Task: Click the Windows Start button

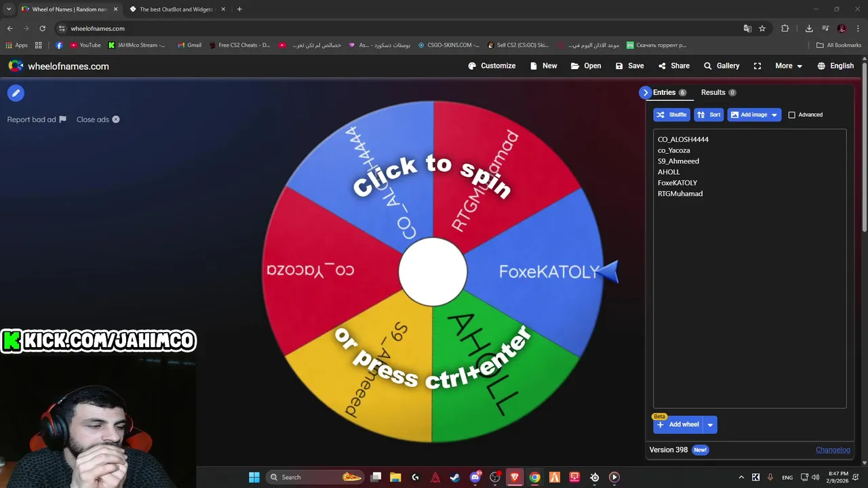Action: (254, 477)
